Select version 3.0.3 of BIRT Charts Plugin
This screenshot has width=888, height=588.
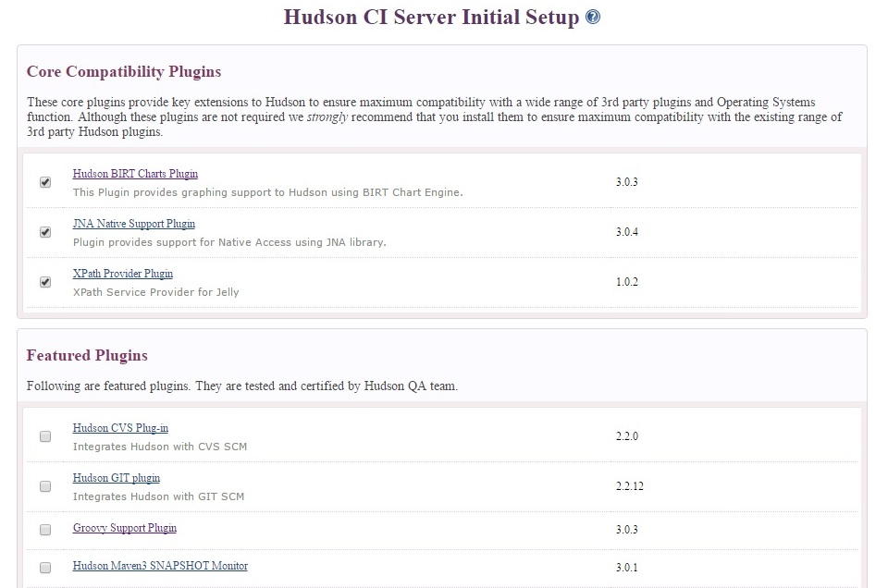click(x=627, y=181)
